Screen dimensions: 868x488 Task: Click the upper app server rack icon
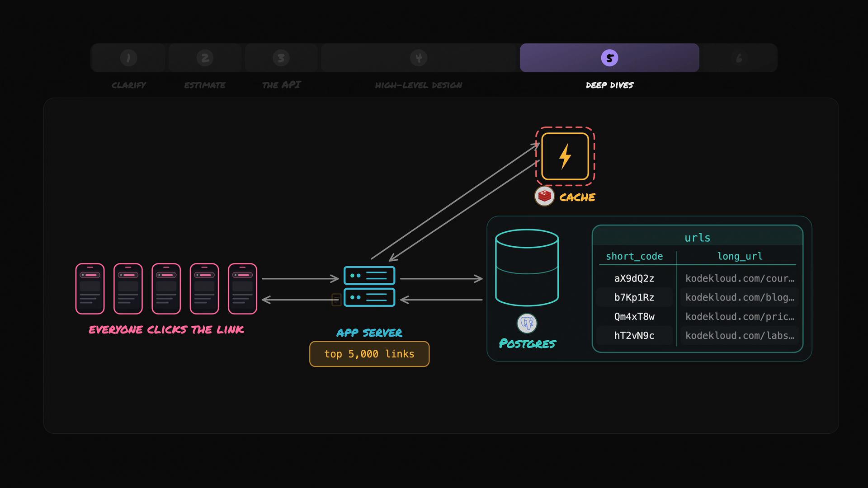point(369,276)
